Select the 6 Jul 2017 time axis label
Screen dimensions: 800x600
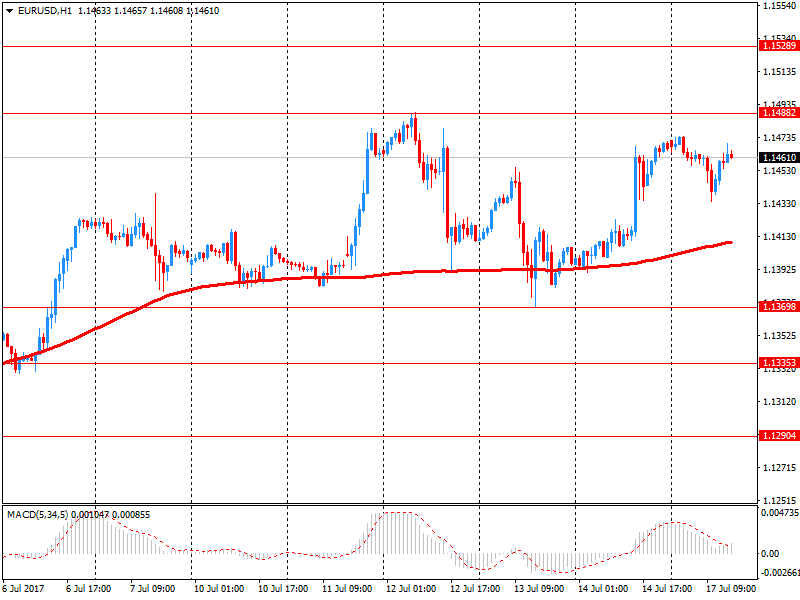(23, 589)
